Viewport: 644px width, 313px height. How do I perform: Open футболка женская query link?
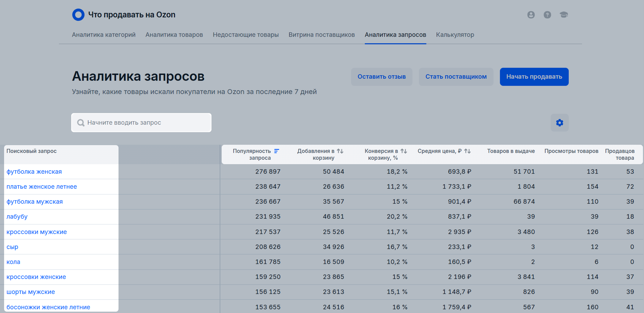click(34, 172)
